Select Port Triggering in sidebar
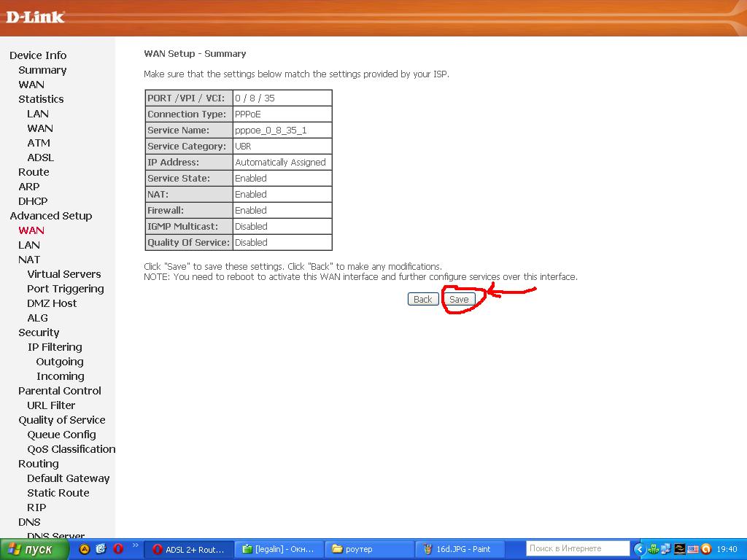The image size is (747, 560). tap(66, 289)
